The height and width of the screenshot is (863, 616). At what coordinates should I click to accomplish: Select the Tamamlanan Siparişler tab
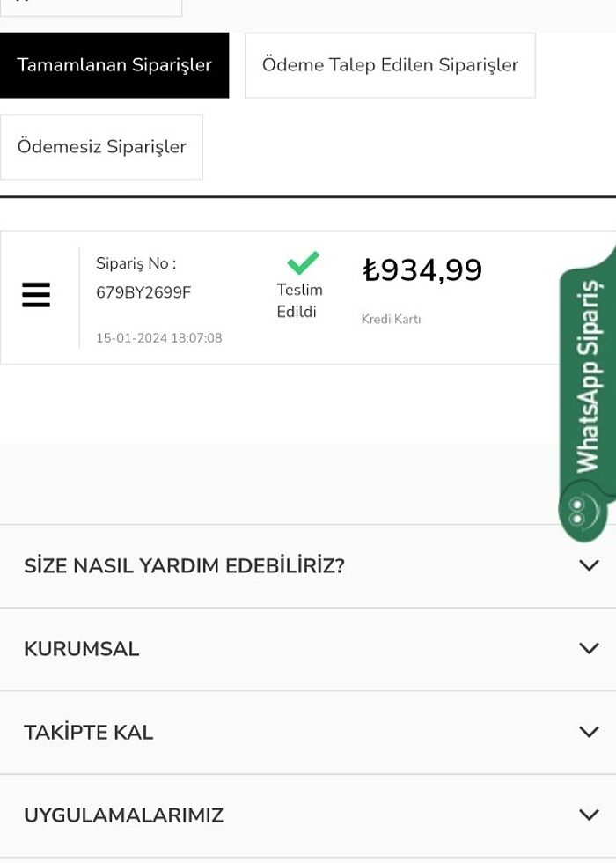point(114,64)
